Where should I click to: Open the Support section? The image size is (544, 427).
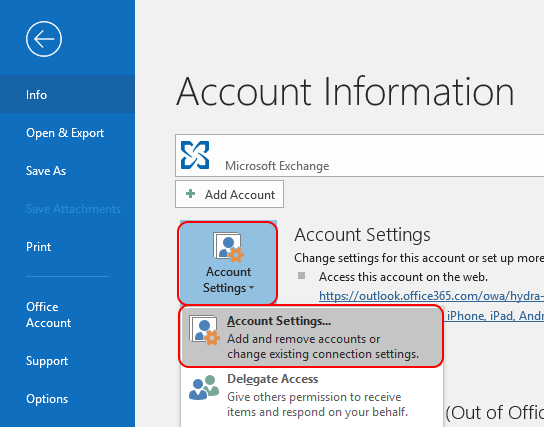[47, 361]
